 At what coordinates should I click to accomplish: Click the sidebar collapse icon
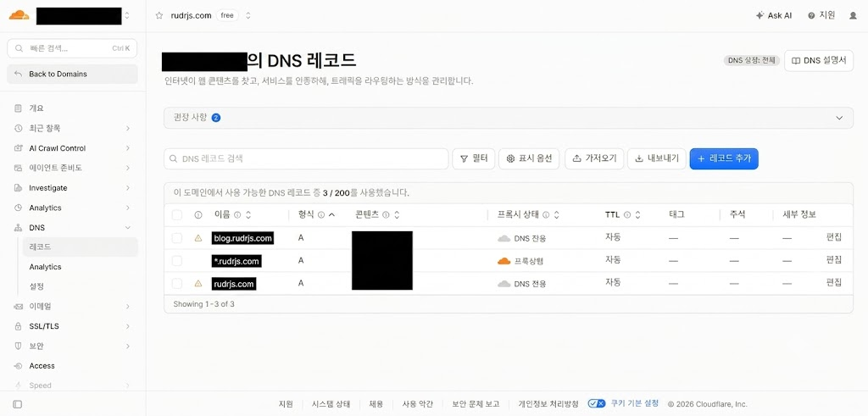(17, 404)
